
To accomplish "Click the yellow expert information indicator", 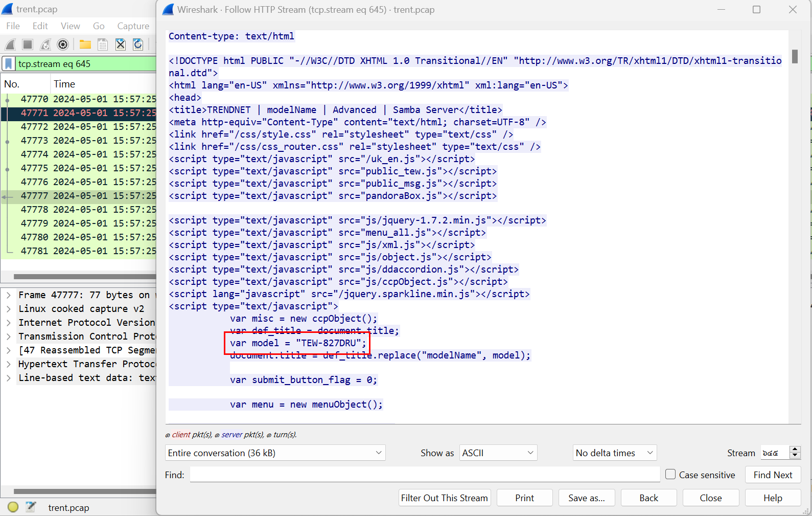I will (x=13, y=507).
